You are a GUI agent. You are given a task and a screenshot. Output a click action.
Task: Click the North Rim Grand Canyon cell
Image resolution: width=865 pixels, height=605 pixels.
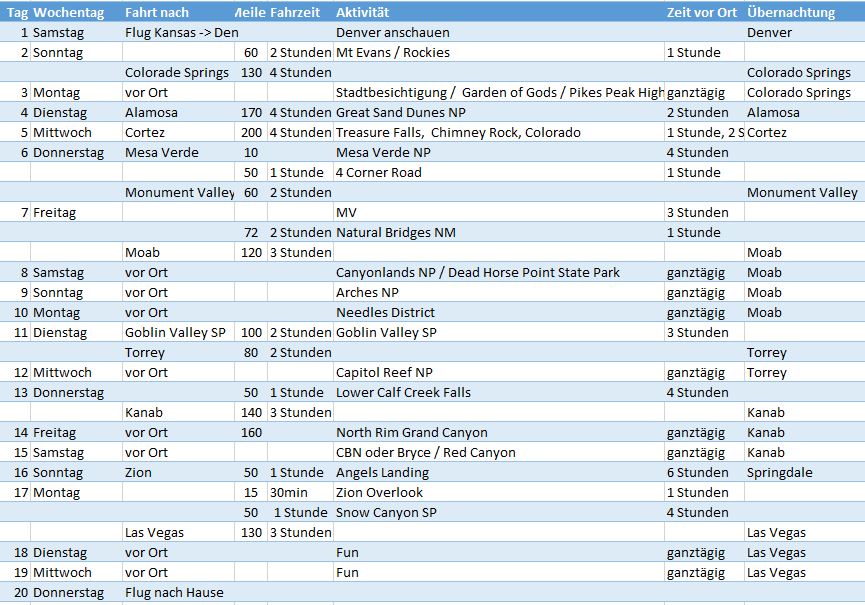pyautogui.click(x=412, y=432)
